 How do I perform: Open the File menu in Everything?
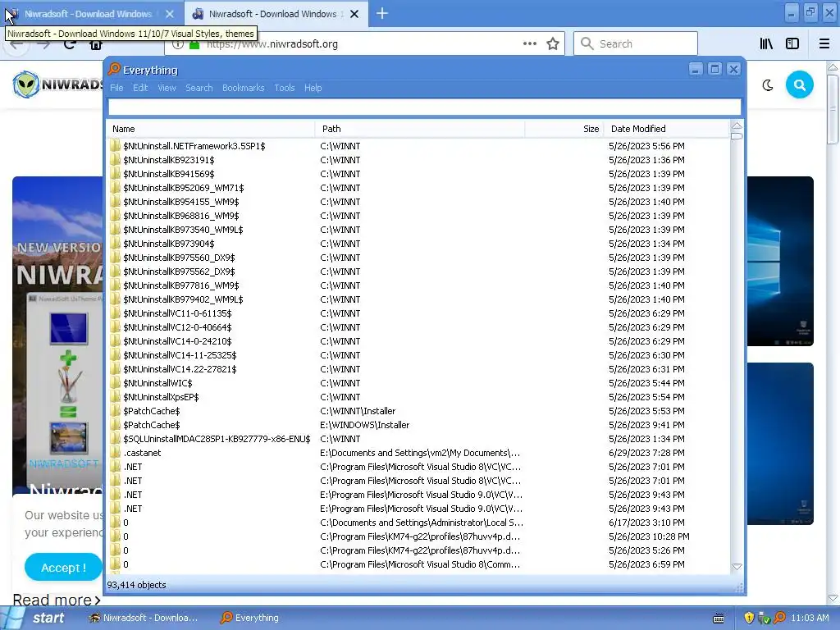pyautogui.click(x=116, y=88)
